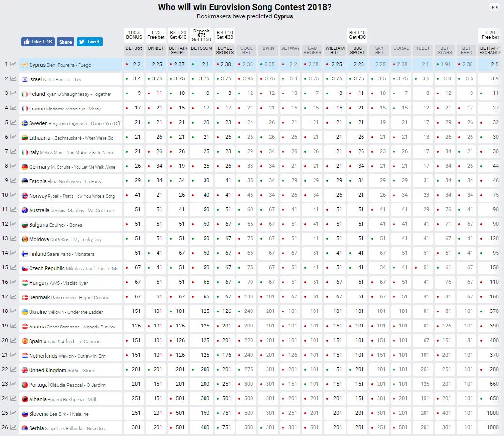The width and height of the screenshot is (504, 436).
Task: Select Australia Jessica Mauboy - We Got Love
Action: click(x=71, y=210)
